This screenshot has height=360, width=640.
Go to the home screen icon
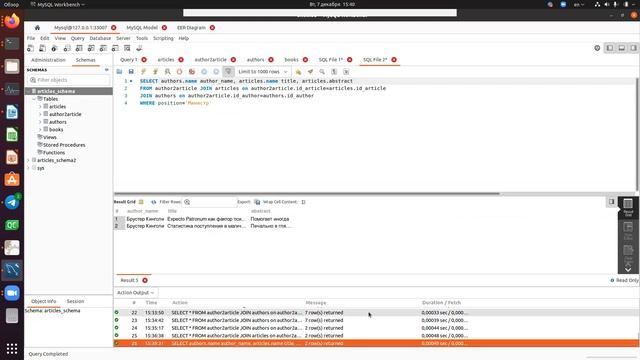(x=37, y=28)
